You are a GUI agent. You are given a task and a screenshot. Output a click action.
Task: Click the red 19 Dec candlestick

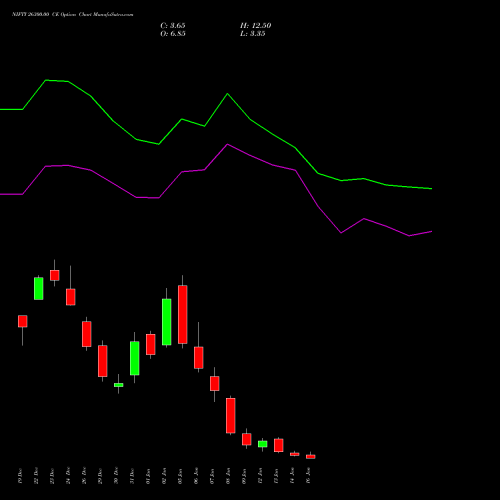(23, 321)
